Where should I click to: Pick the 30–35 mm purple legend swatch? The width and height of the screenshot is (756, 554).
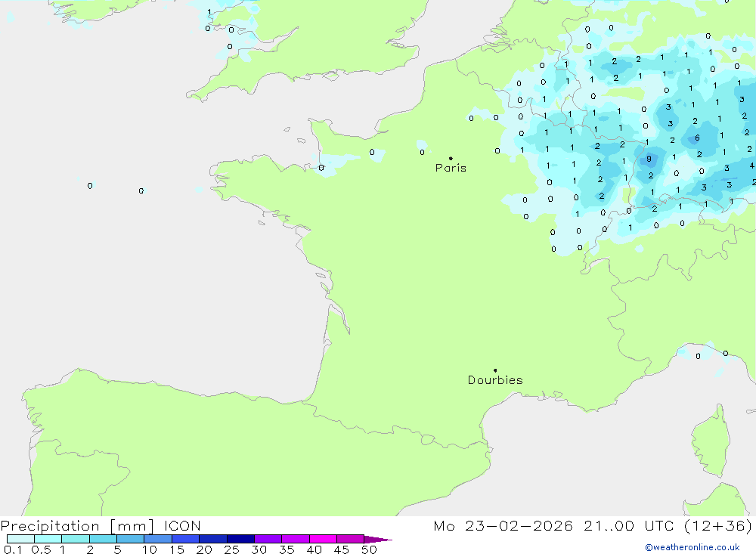click(x=268, y=539)
